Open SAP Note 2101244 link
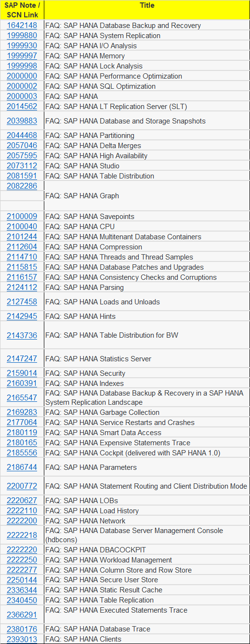This screenshot has width=250, height=644. [x=22, y=237]
